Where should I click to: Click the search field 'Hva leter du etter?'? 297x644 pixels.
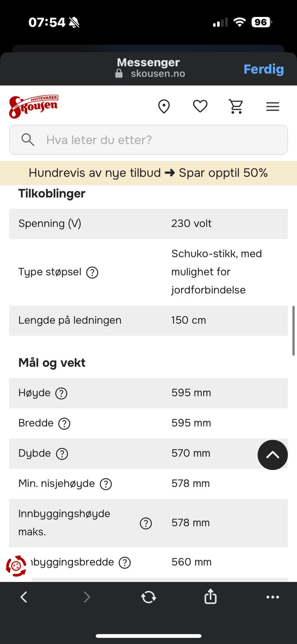tap(148, 140)
